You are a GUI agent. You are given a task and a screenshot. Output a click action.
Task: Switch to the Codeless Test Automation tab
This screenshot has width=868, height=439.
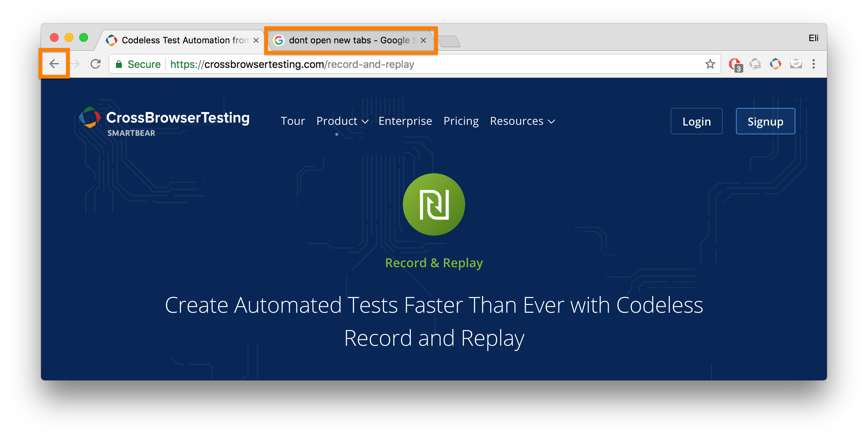[176, 40]
